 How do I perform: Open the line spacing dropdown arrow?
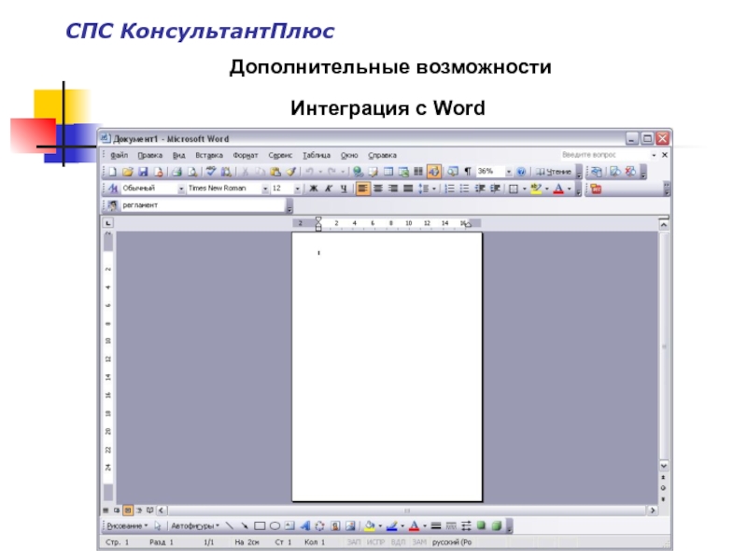click(x=434, y=189)
